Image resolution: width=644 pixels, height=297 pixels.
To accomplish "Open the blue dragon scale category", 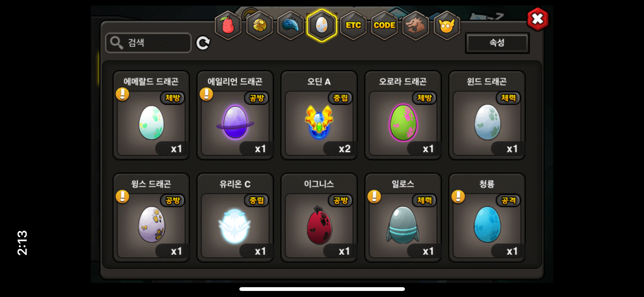I will click(291, 25).
